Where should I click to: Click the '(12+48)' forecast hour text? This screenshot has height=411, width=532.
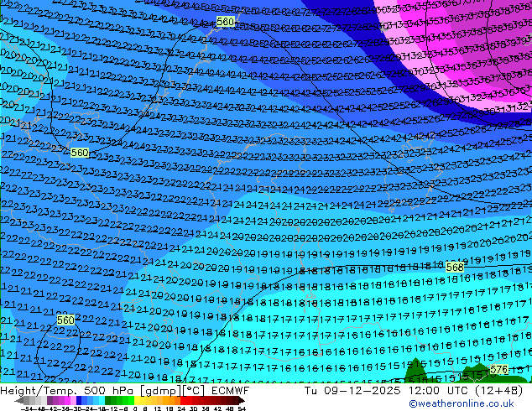coord(499,391)
